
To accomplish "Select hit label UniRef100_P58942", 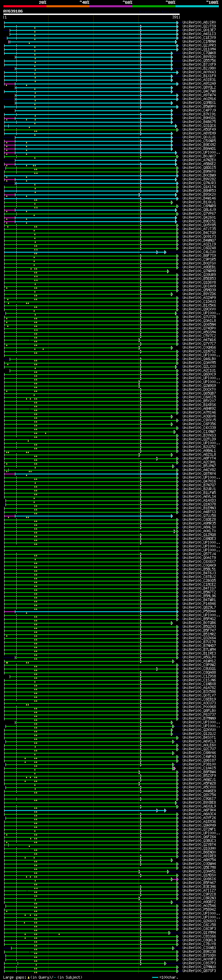I will tap(199, 910).
